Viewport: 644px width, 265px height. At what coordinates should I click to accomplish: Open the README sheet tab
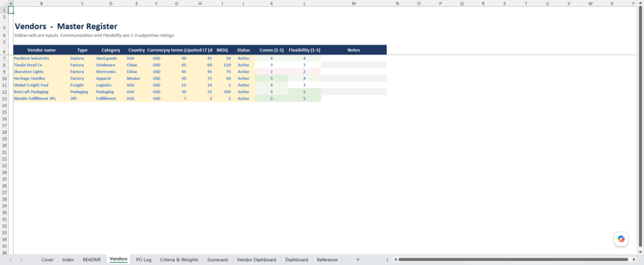click(92, 260)
